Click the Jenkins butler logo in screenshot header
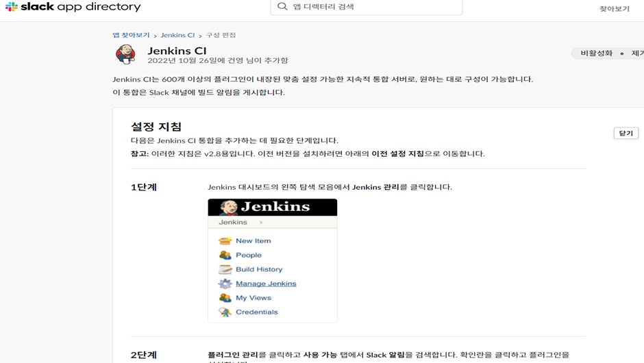 pyautogui.click(x=228, y=208)
